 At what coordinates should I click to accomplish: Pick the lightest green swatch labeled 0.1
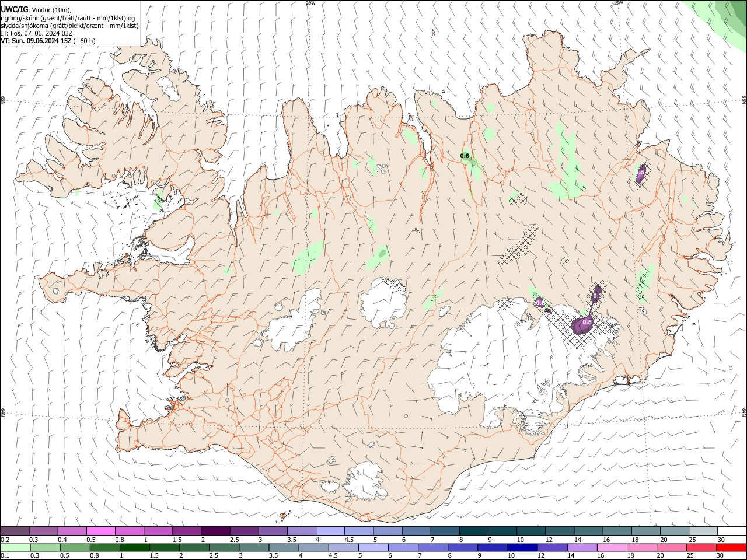(15, 548)
